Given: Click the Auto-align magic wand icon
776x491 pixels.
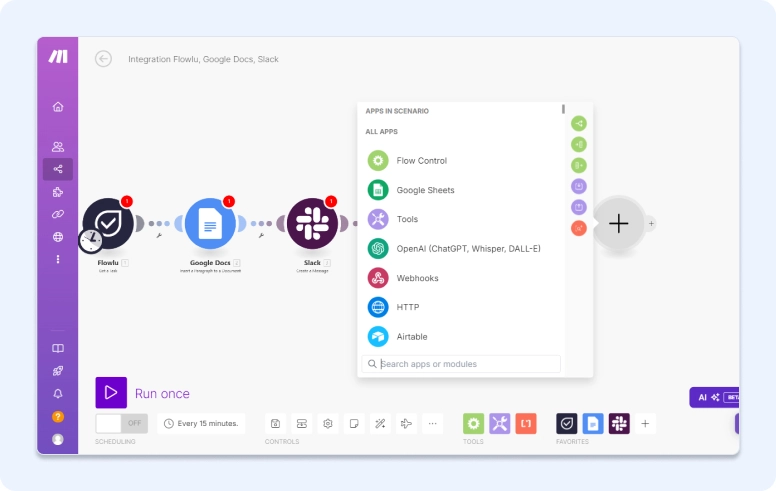Looking at the screenshot, I should click(380, 424).
